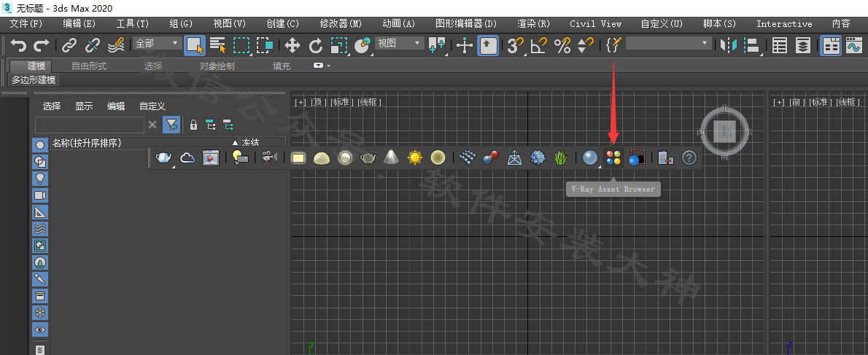Open the explorer's 显示 menu
Screen dimensions: 868x355
click(84, 106)
